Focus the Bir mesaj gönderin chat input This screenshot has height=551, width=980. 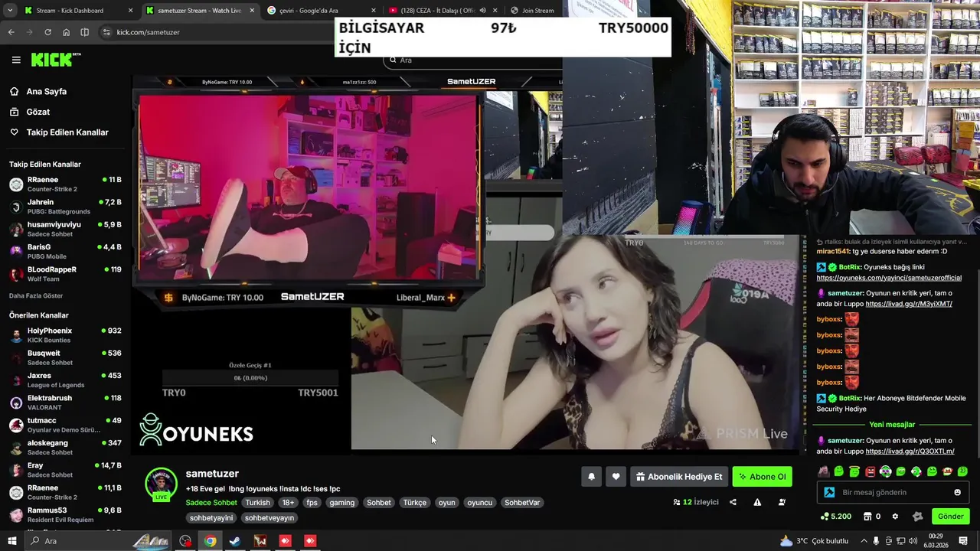pos(893,492)
